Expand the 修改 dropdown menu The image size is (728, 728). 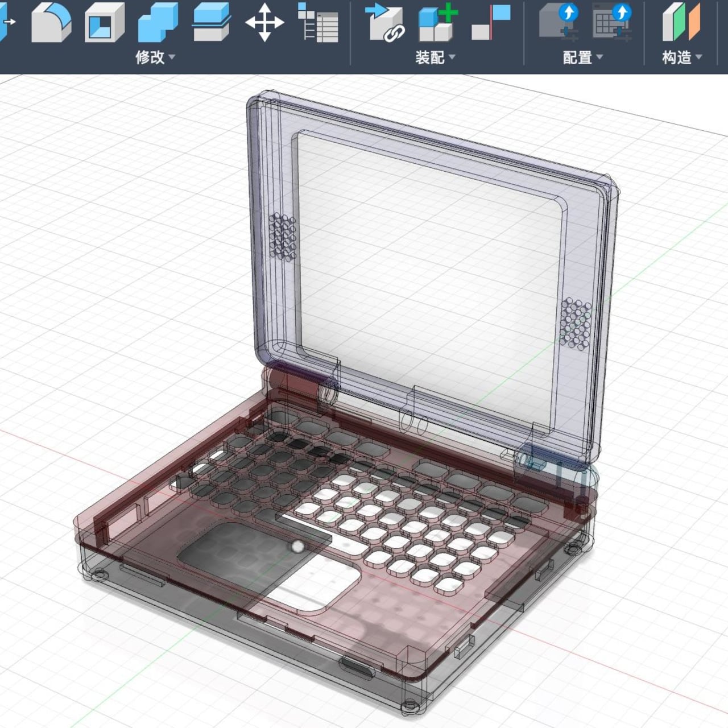[155, 57]
